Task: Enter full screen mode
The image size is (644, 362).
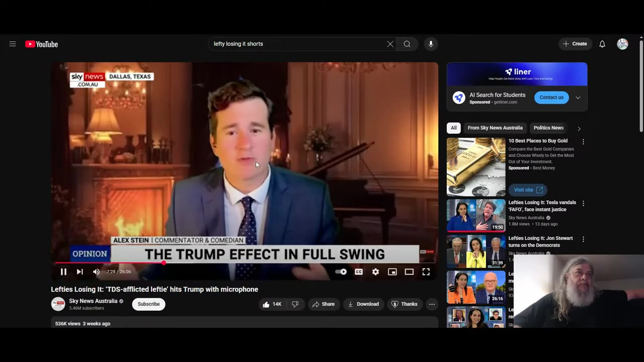Action: [x=426, y=271]
